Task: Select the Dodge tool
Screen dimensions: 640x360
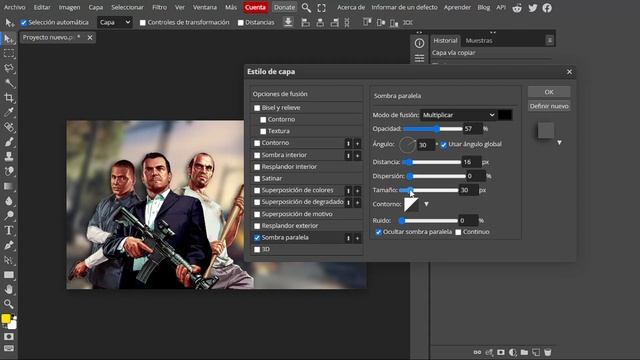Action: coord(9,216)
